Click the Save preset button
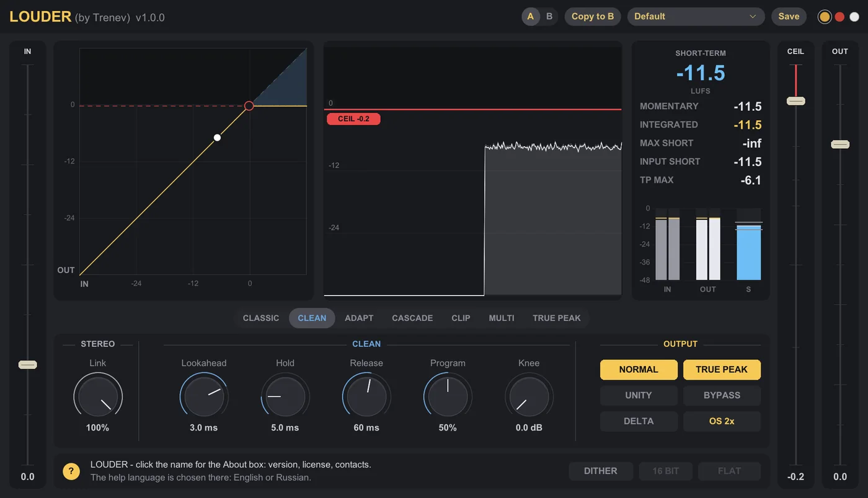The width and height of the screenshot is (868, 498). coord(789,17)
